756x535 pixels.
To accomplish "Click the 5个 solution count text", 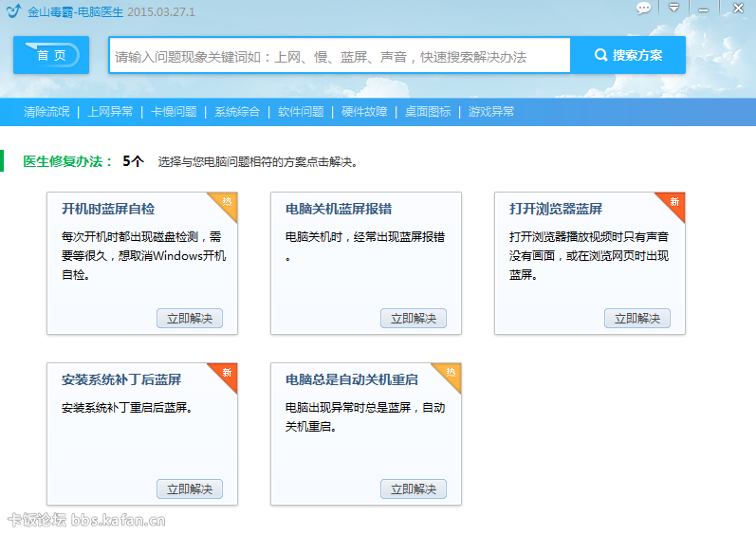I will coord(133,161).
